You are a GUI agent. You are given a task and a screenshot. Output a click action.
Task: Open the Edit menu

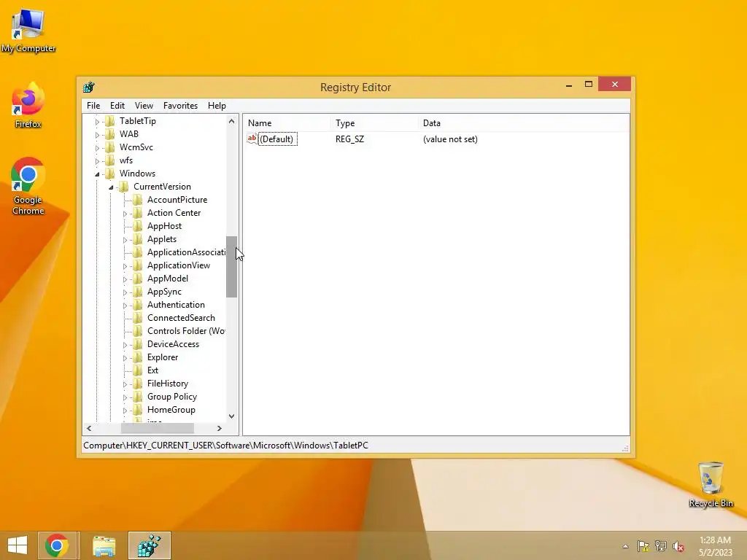(117, 106)
